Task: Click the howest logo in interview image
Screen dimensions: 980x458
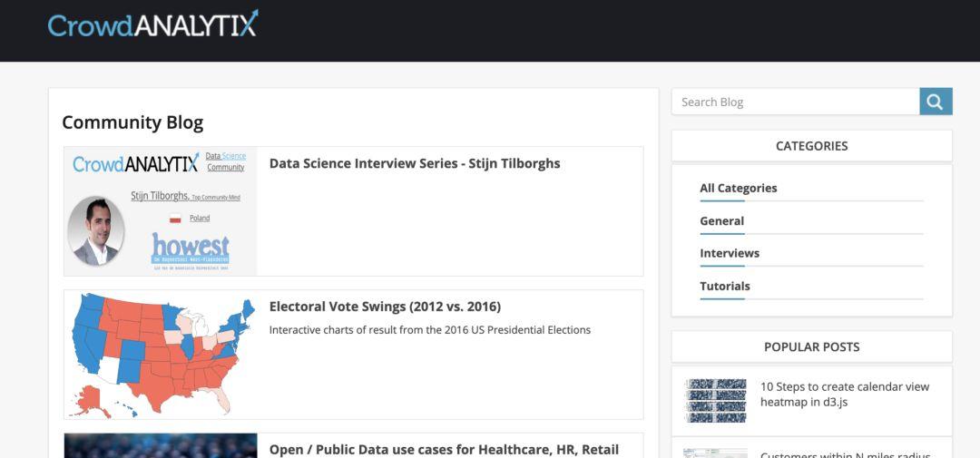Action: coord(190,248)
